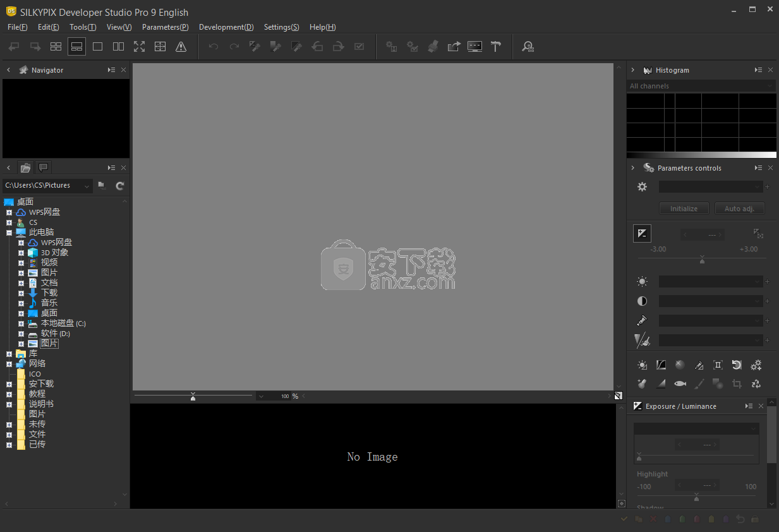Open the View(V) menu
The width and height of the screenshot is (779, 532).
[119, 27]
